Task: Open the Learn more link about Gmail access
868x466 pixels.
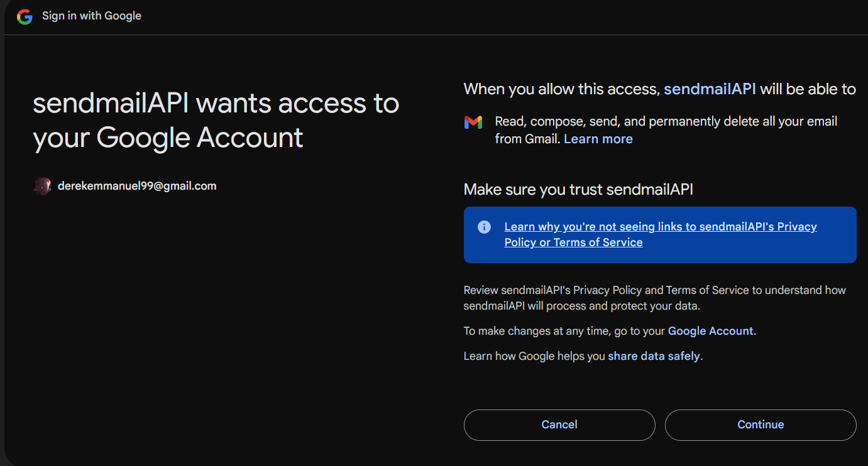Action: point(598,139)
